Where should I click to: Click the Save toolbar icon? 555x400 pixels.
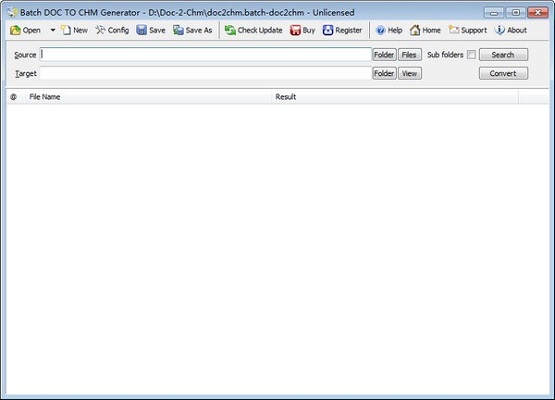tap(151, 30)
